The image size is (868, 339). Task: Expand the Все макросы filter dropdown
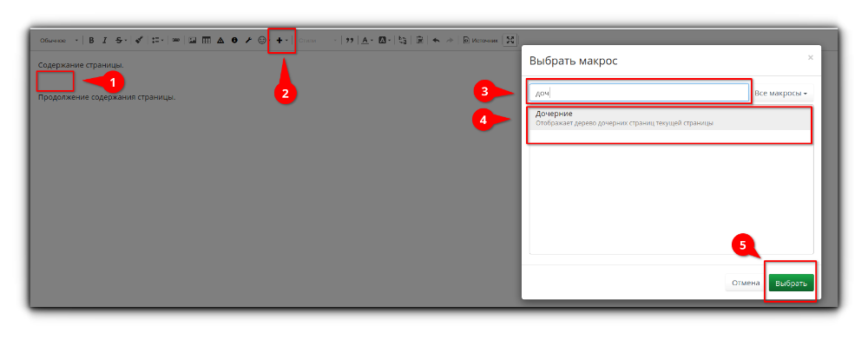pyautogui.click(x=780, y=94)
